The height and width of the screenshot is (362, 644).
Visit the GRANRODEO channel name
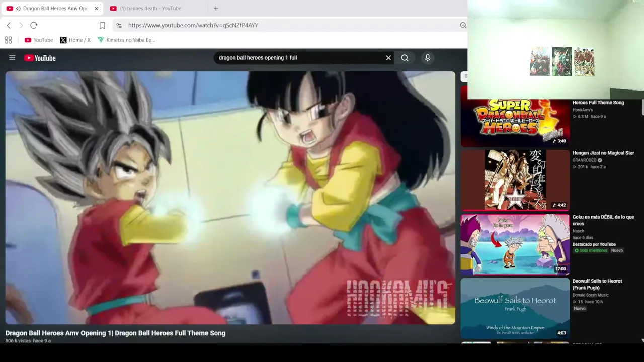[x=584, y=160]
